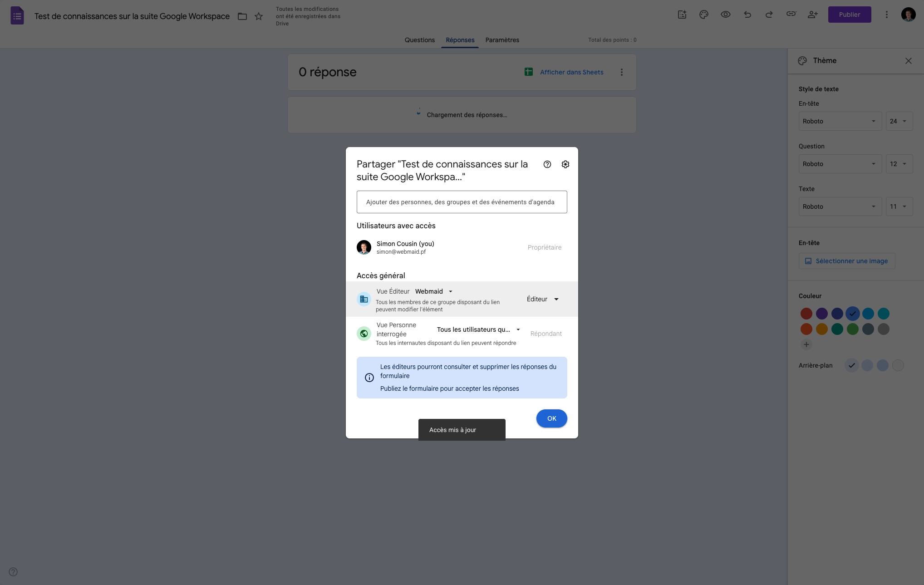Click the Accès mis à jour toast

(x=462, y=430)
